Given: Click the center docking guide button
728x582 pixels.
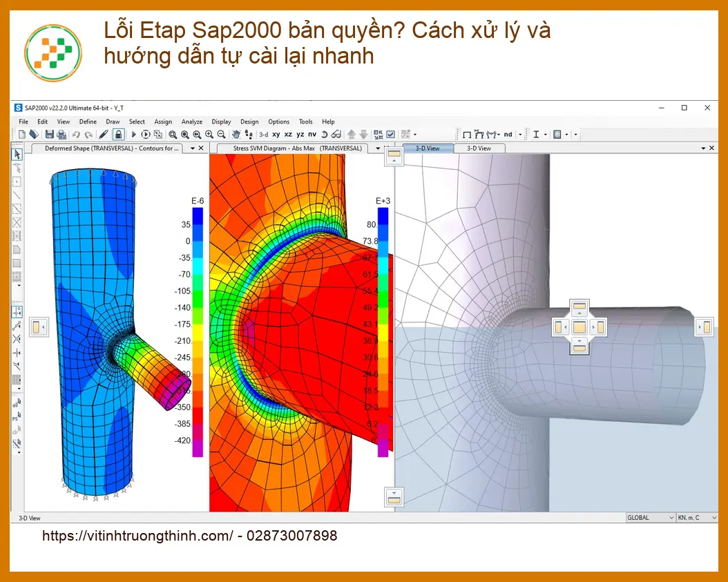Looking at the screenshot, I should tap(579, 327).
